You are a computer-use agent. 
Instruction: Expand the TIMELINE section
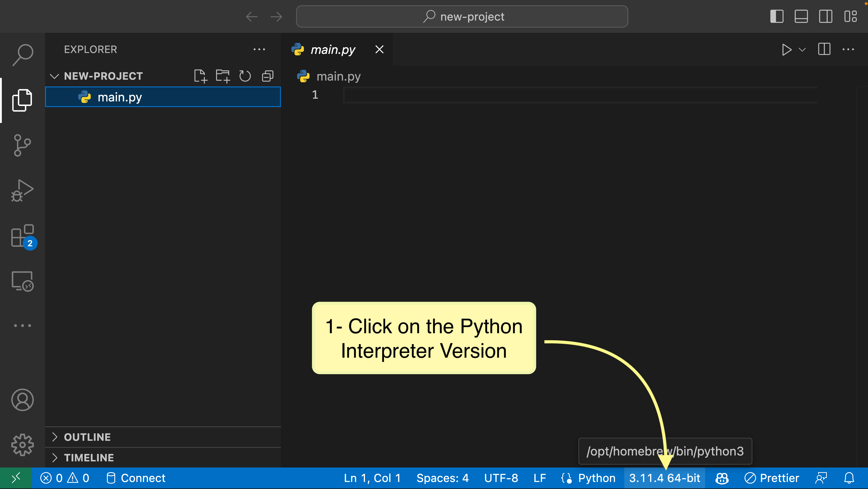click(89, 458)
